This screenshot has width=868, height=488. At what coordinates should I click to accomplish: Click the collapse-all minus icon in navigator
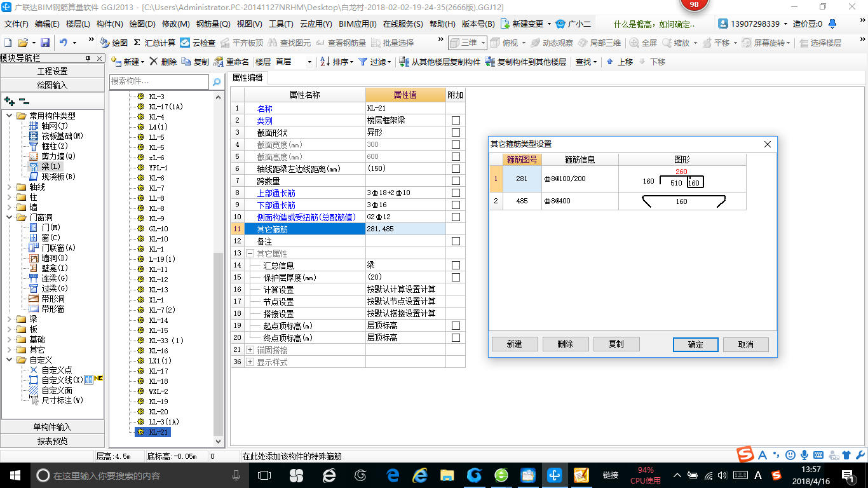[x=24, y=100]
